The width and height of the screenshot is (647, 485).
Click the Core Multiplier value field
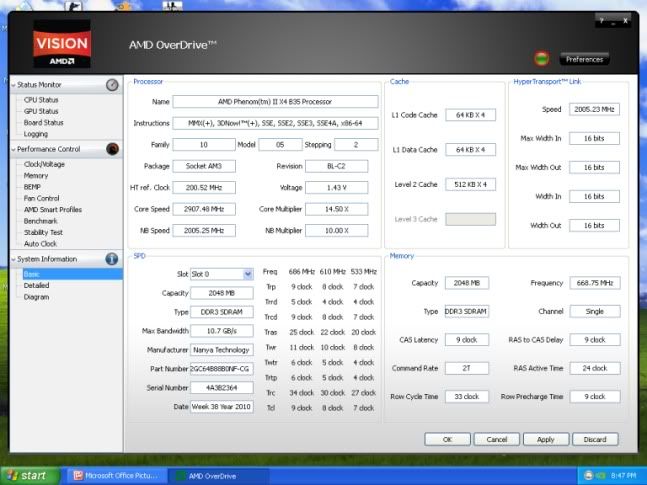tap(337, 209)
